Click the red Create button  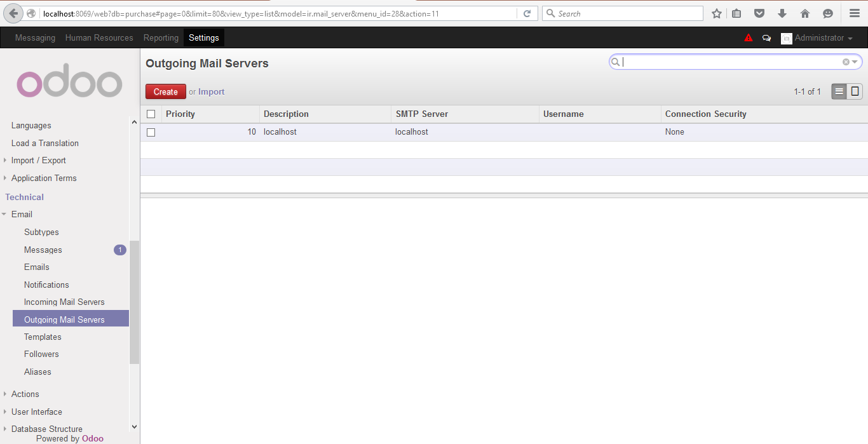[x=166, y=91]
